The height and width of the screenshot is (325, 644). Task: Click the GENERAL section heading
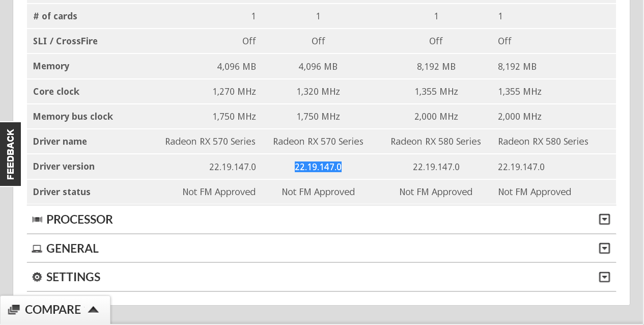point(72,249)
